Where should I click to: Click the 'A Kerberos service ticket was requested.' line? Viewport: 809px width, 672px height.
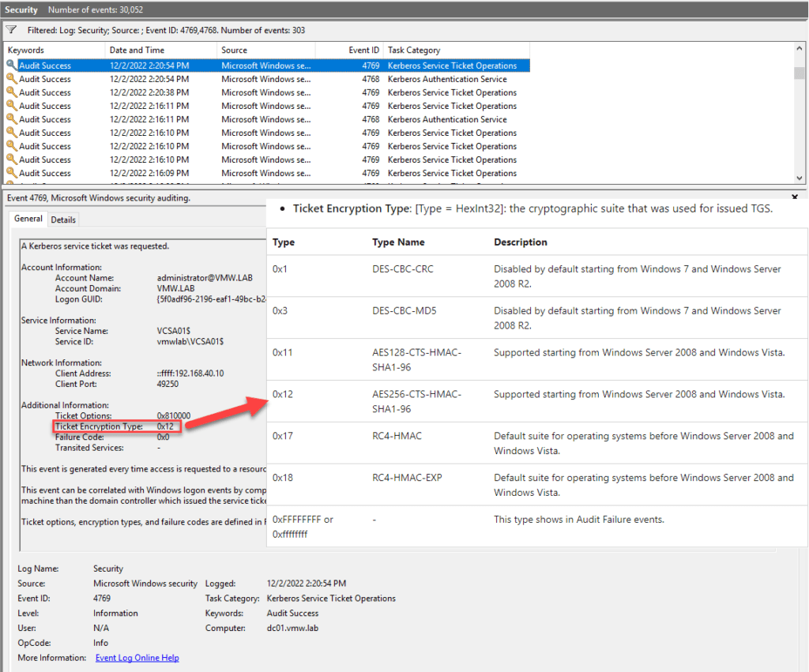[x=95, y=246]
